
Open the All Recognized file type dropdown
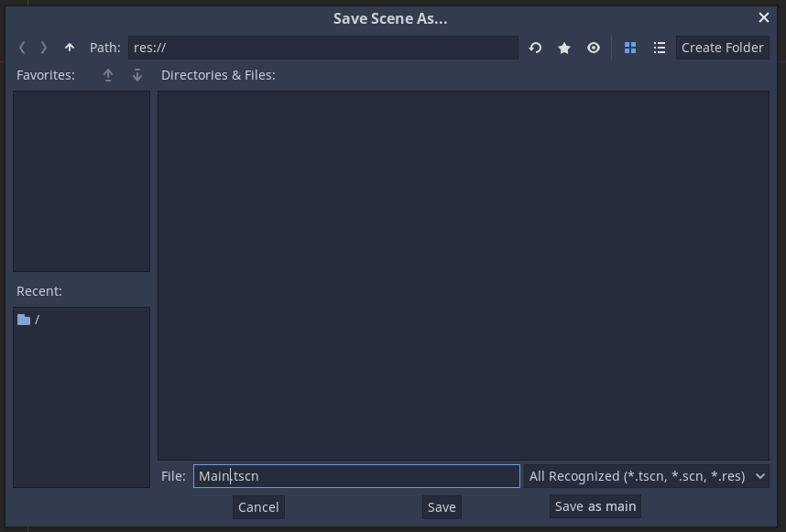647,476
